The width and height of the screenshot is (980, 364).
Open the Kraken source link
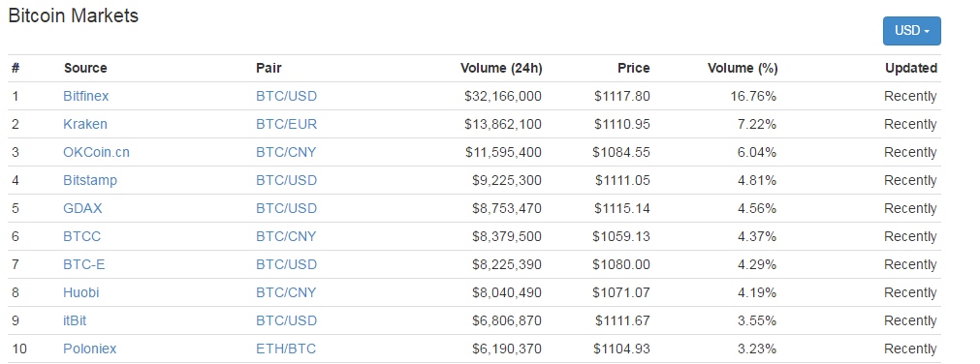pyautogui.click(x=85, y=124)
